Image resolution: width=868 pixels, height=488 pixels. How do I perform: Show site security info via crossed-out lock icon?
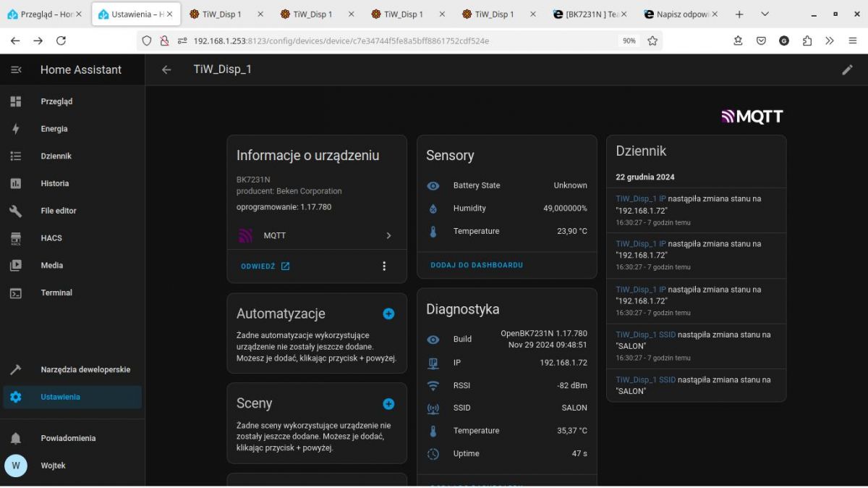(x=164, y=41)
